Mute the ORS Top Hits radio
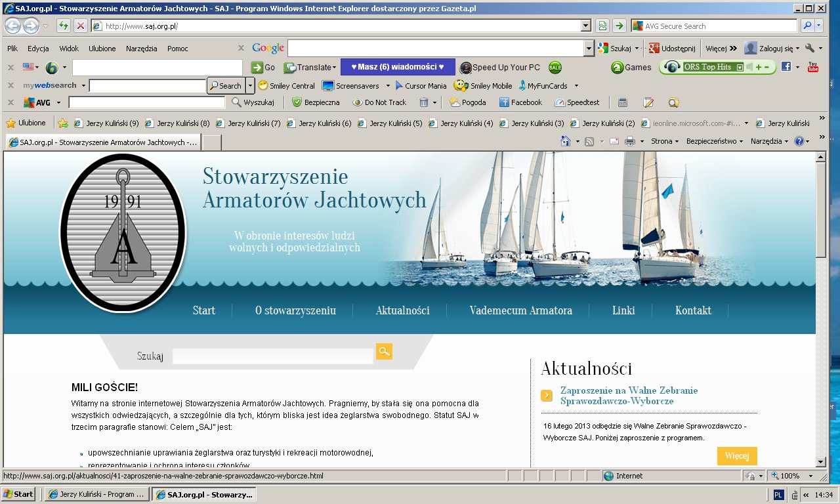 (x=749, y=67)
